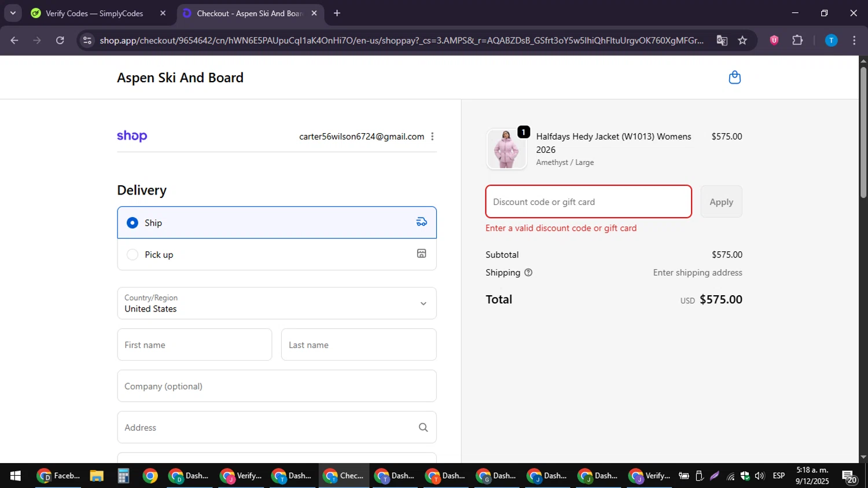Close the Checkout tab
Image resolution: width=868 pixels, height=488 pixels.
[314, 13]
